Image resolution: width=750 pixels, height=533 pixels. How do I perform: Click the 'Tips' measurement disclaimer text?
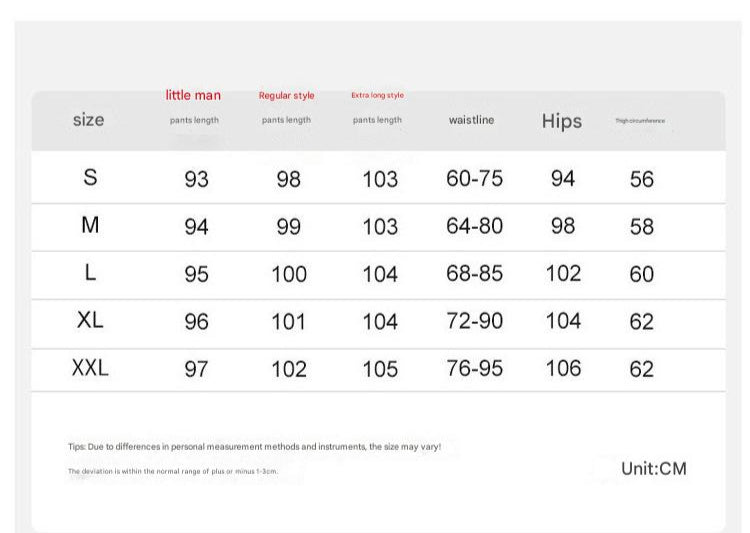254,447
